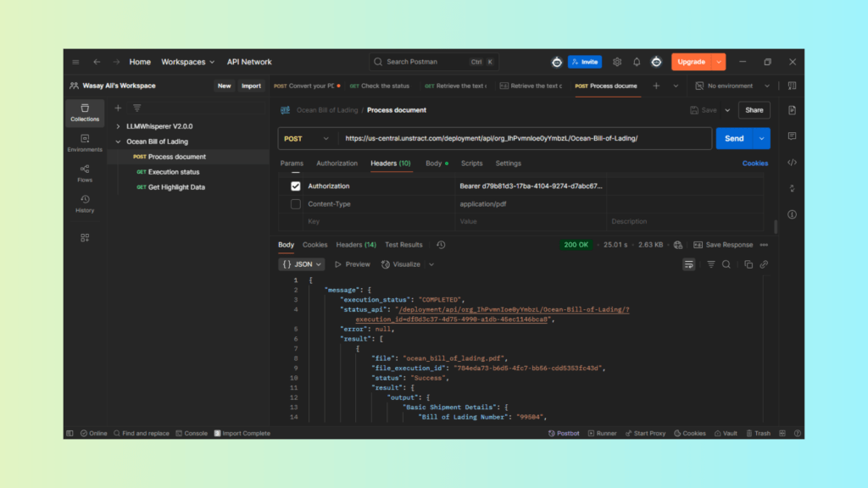Switch to the Test Results tab
868x488 pixels.
403,245
